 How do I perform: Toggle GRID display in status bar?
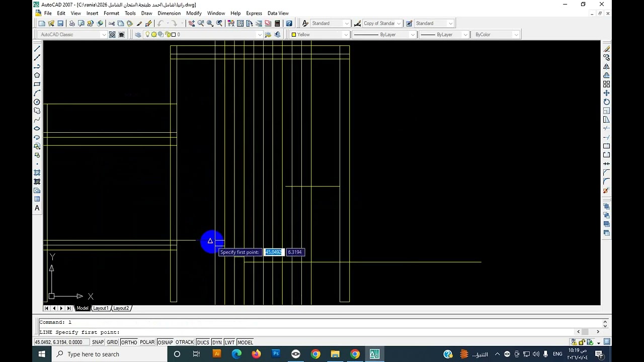click(112, 342)
